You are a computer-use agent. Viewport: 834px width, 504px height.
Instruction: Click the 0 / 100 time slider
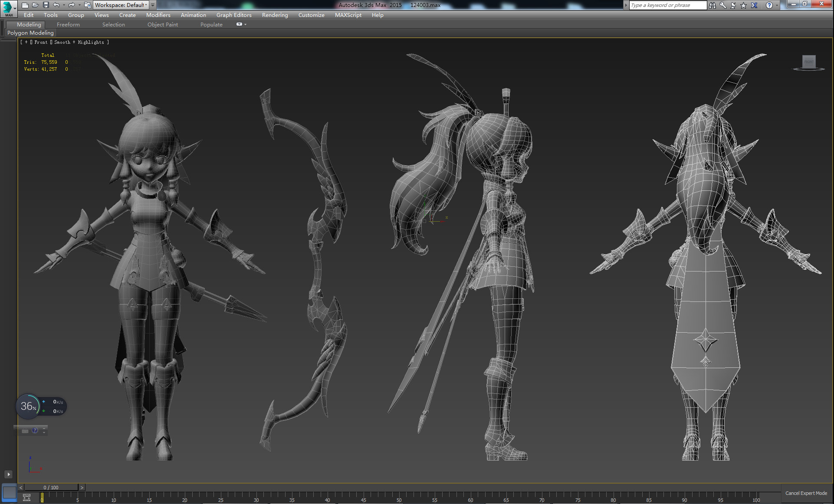(51, 488)
